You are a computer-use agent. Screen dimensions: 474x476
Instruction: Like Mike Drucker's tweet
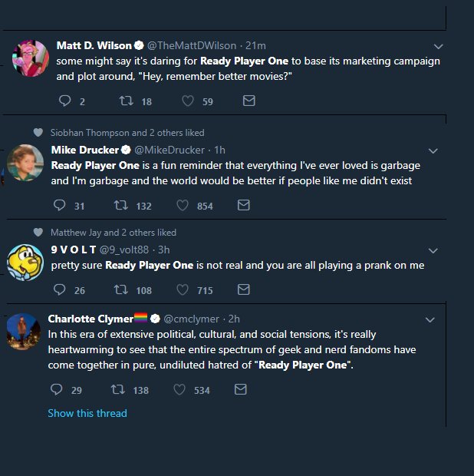183,205
